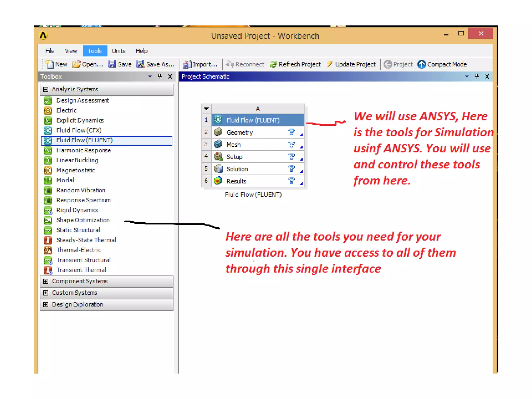Open the Results cell icon

click(218, 181)
